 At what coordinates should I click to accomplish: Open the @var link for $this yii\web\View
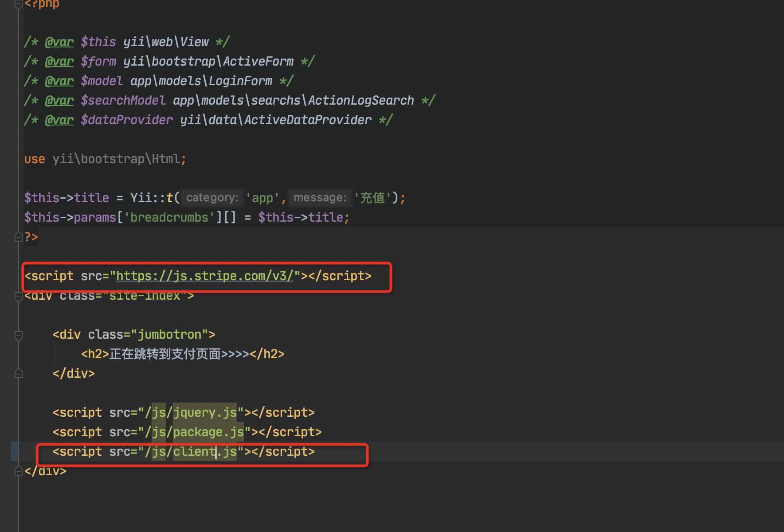coord(59,41)
